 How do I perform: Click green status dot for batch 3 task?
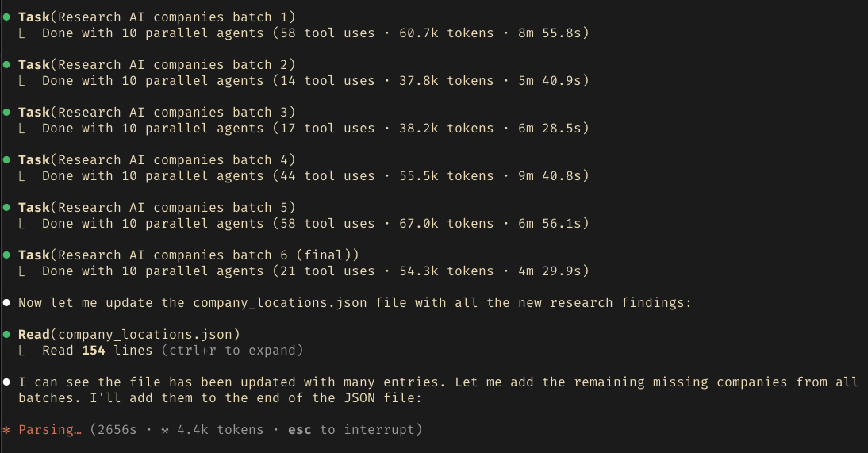click(6, 113)
